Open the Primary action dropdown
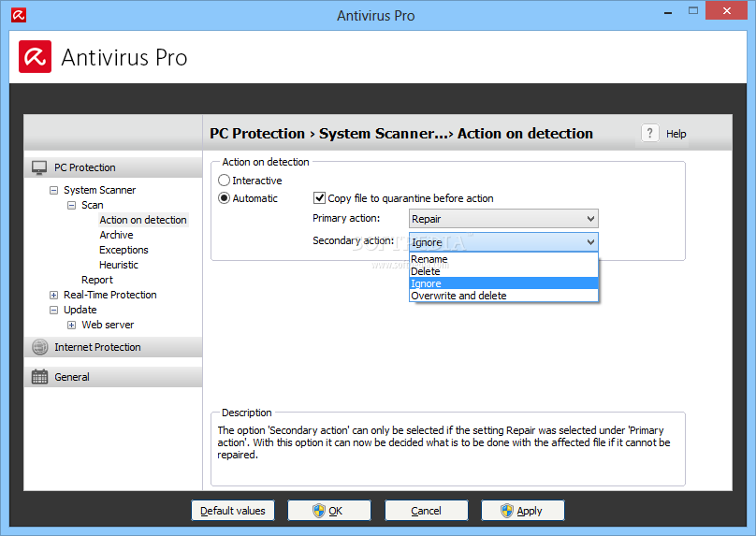 503,218
